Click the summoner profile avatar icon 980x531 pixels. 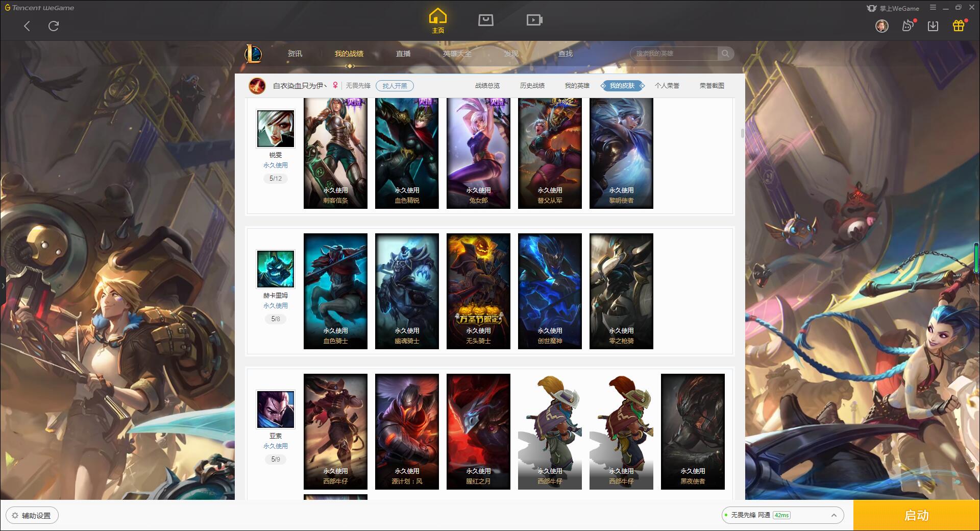tap(257, 86)
